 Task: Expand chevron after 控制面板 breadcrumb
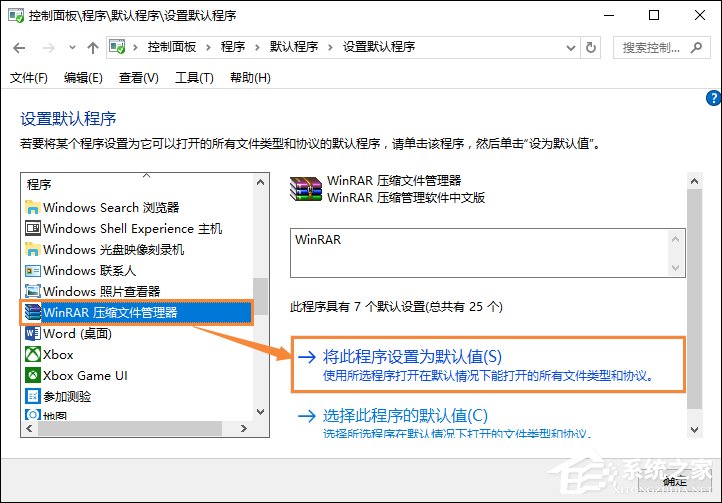point(209,47)
